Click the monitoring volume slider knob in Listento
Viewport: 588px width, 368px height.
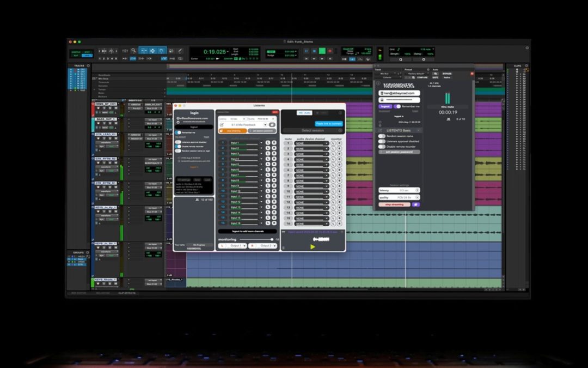(x=272, y=239)
